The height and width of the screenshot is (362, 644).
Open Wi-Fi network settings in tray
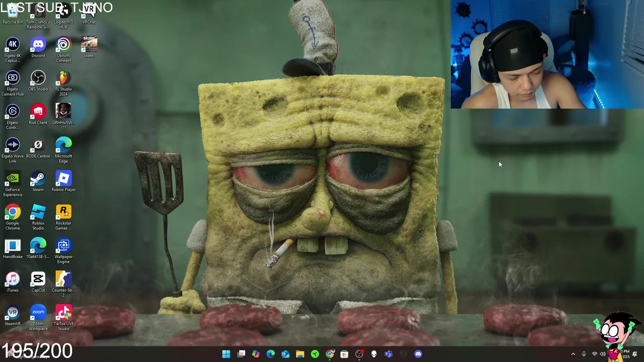(594, 354)
